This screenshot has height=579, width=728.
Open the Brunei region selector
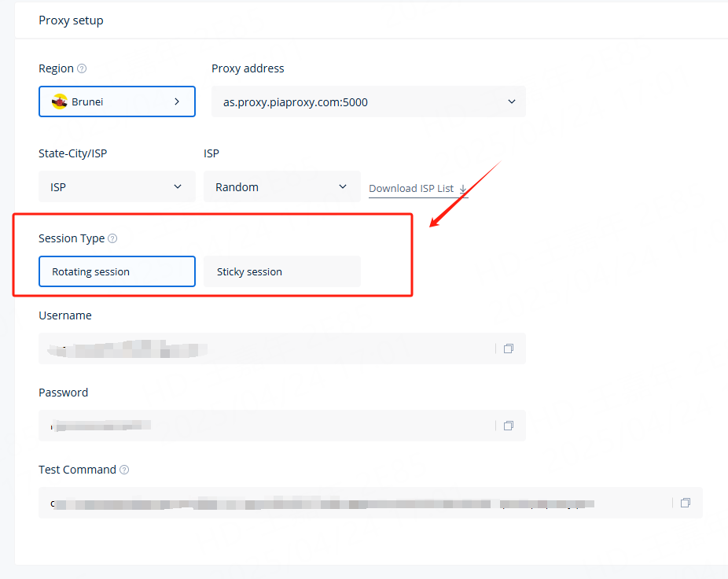pos(116,101)
